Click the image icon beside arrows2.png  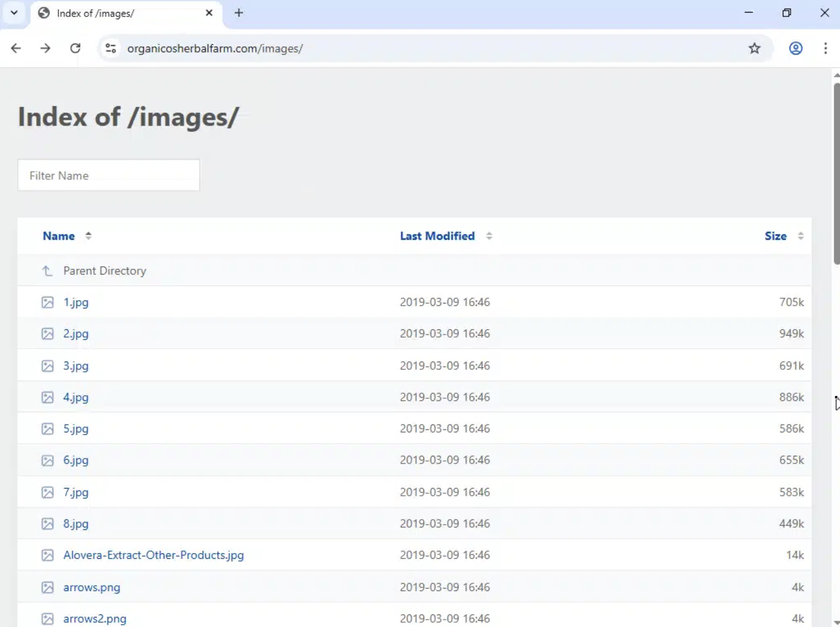pyautogui.click(x=48, y=619)
